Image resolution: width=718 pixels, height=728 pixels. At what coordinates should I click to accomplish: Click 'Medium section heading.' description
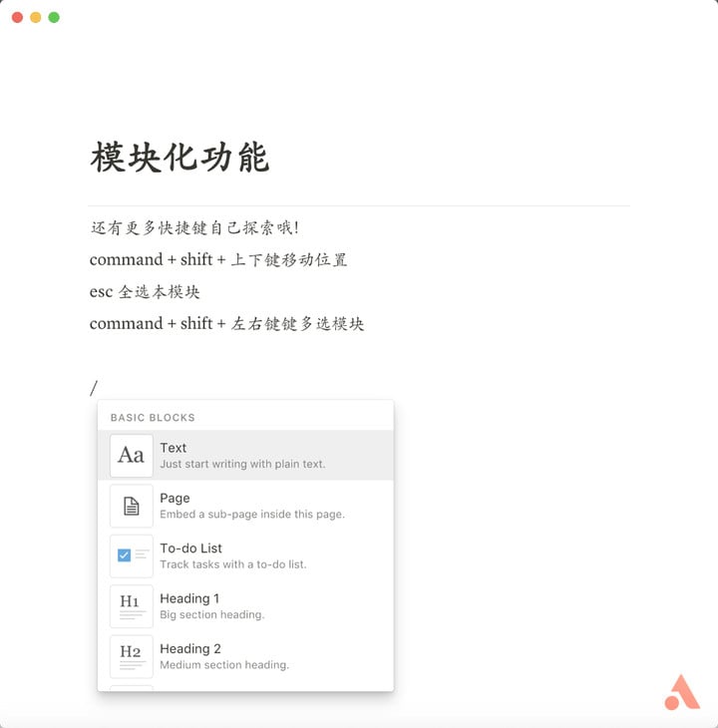click(224, 664)
